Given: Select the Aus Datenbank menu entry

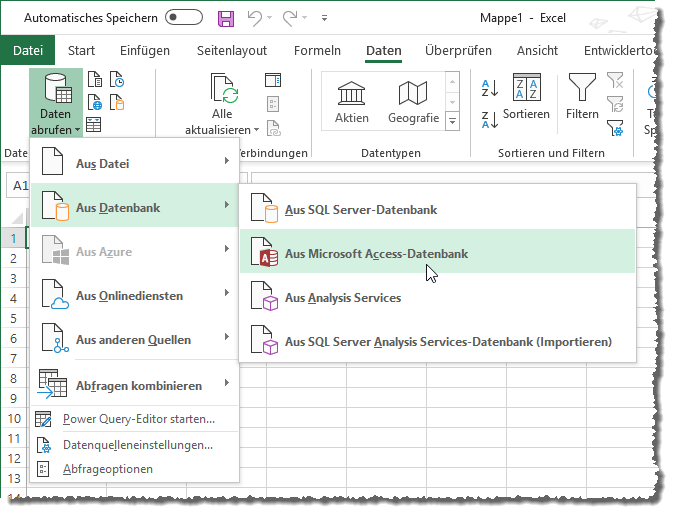Looking at the screenshot, I should pyautogui.click(x=135, y=206).
